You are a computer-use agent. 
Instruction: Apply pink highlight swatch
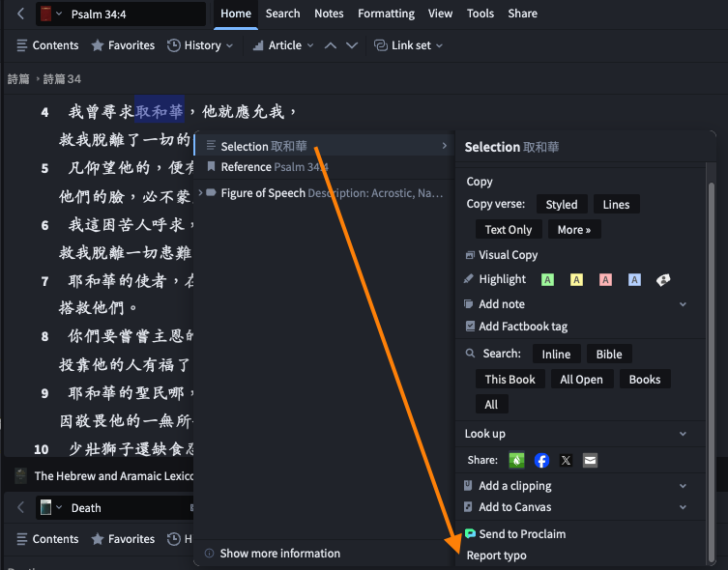605,279
